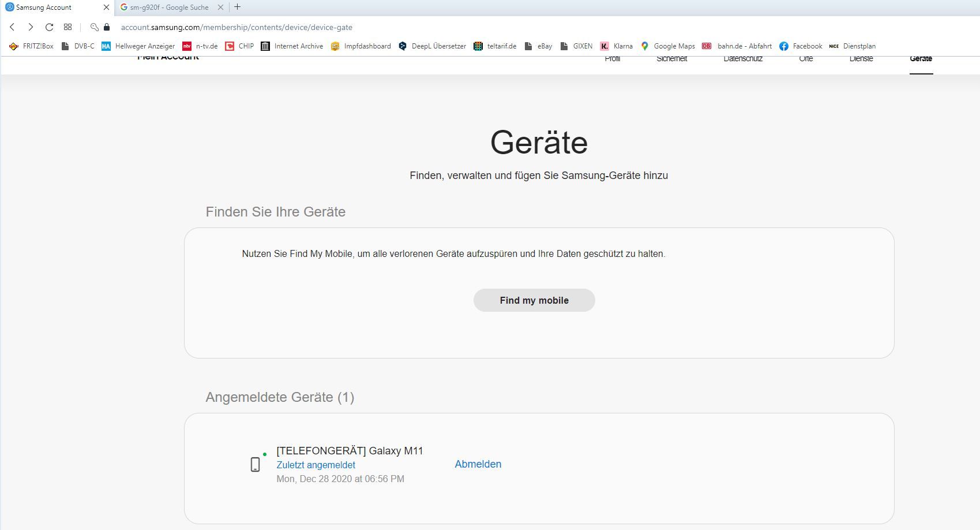The height and width of the screenshot is (530, 980).
Task: Open the teltarif.de bookmark
Action: [x=495, y=46]
